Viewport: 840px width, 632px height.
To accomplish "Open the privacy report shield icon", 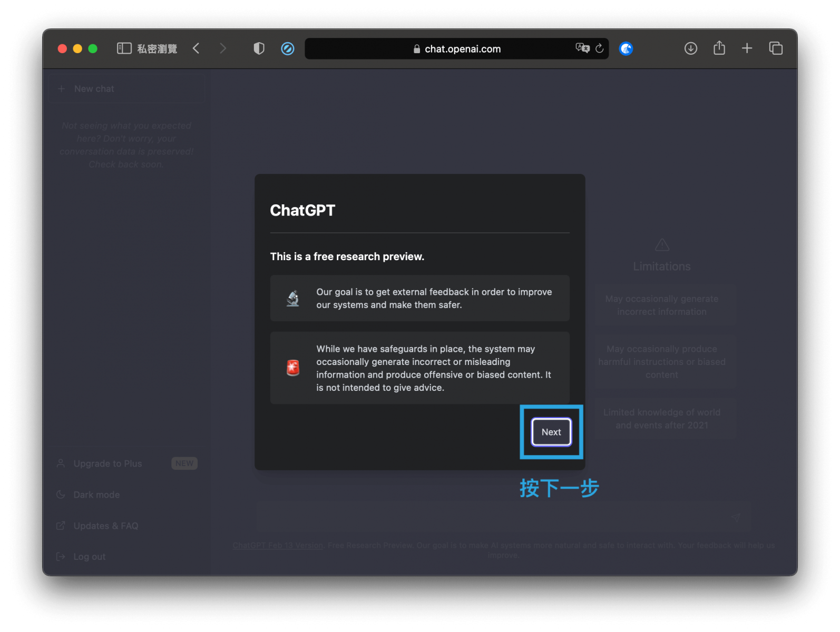I will click(x=259, y=48).
